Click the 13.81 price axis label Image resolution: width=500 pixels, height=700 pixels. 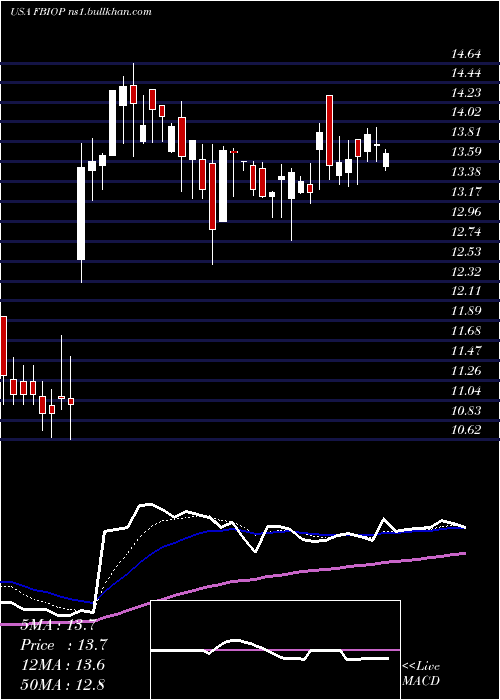[x=466, y=132]
